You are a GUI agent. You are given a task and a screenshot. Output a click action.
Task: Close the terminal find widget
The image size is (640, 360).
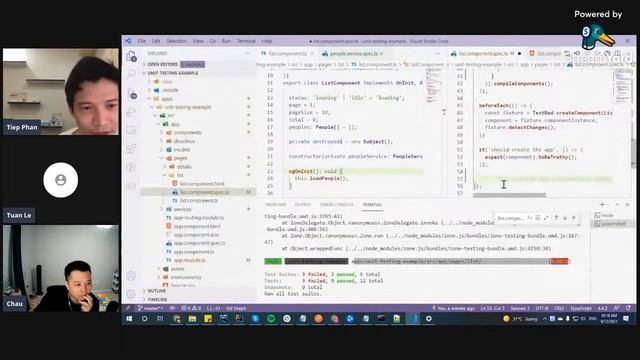pyautogui.click(x=574, y=218)
